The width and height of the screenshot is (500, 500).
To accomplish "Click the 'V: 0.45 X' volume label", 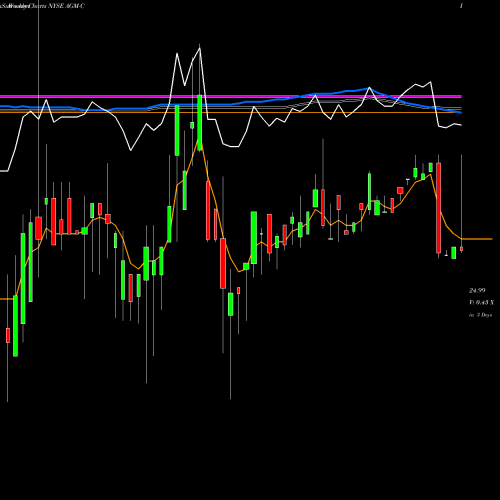I will (x=482, y=303).
